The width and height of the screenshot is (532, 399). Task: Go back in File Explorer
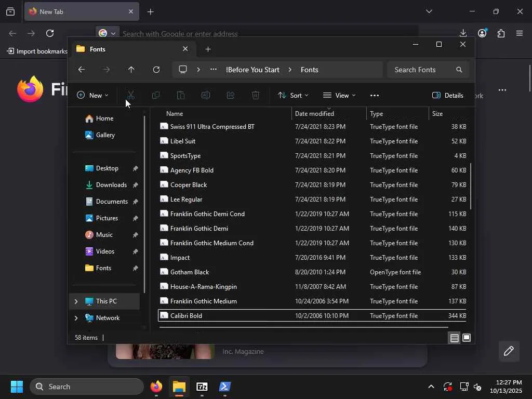pyautogui.click(x=81, y=70)
